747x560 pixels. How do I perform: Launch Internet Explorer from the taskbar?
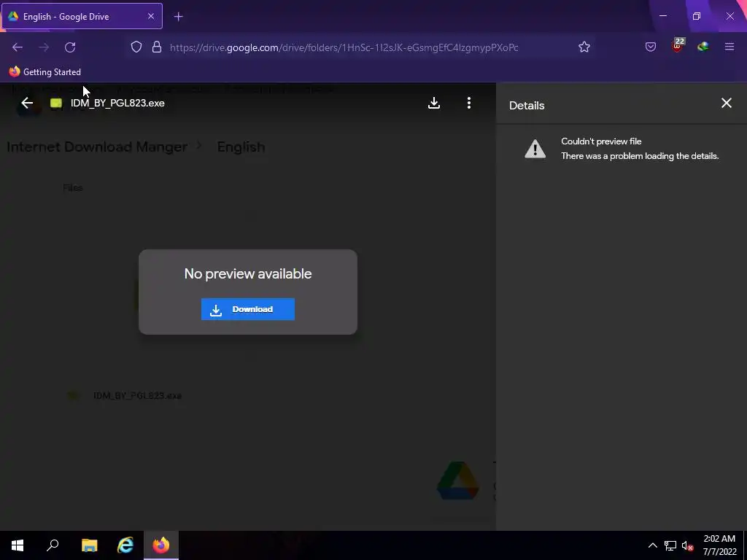coord(125,545)
